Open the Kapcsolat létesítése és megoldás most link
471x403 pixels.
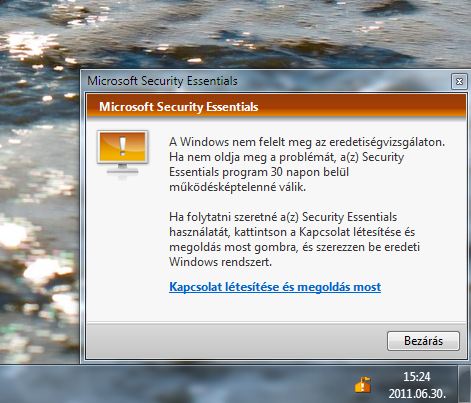coord(275,287)
